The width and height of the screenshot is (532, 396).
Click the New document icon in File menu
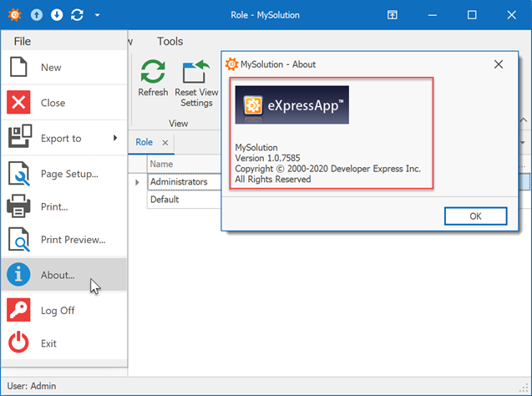tap(19, 68)
